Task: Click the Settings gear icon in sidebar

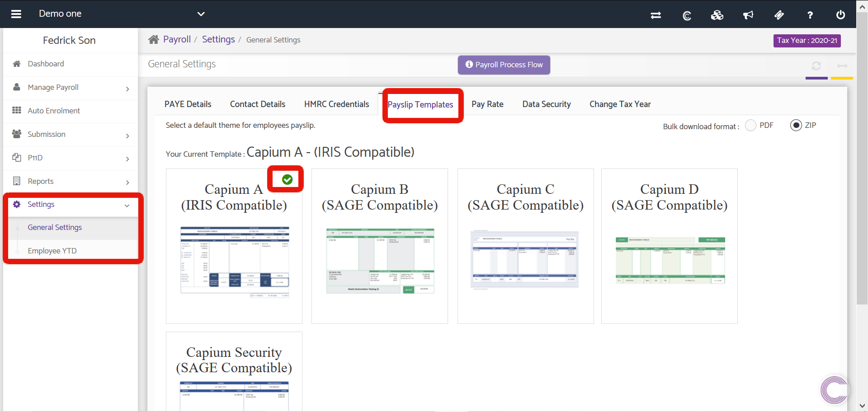Action: tap(17, 204)
